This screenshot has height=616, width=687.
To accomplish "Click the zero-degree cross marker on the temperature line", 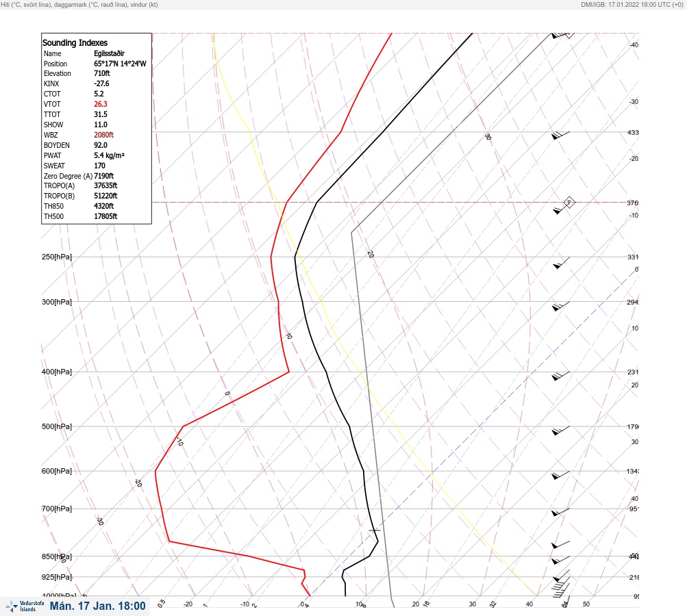I will (x=374, y=530).
